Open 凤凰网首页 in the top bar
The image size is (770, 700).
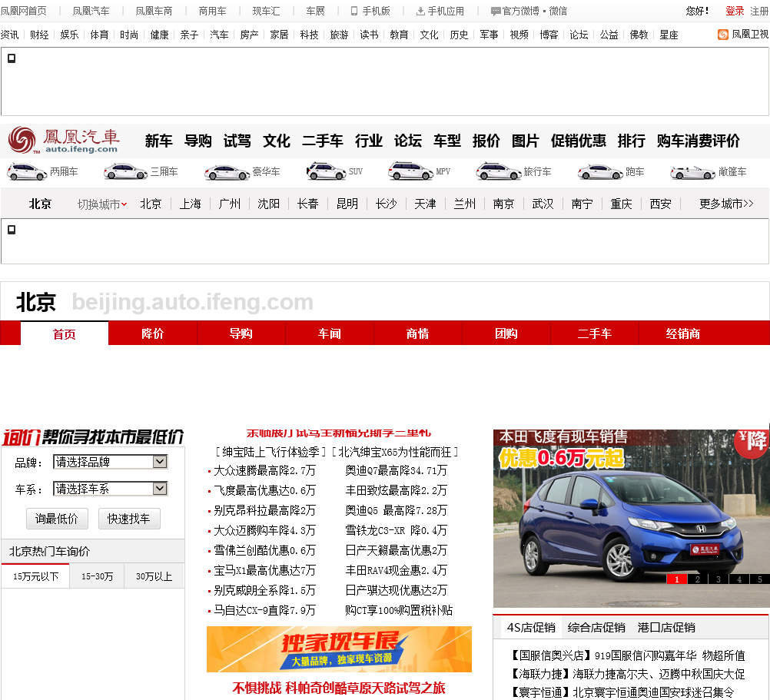tap(24, 11)
